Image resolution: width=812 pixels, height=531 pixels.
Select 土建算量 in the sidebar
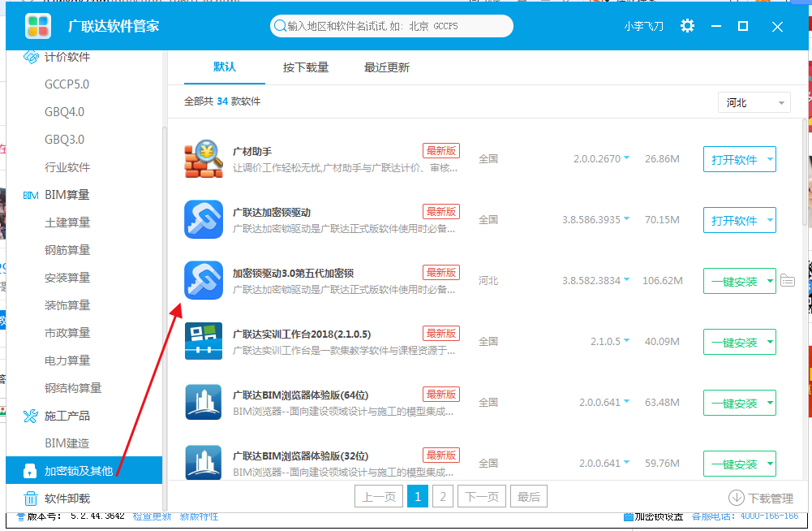[x=67, y=222]
